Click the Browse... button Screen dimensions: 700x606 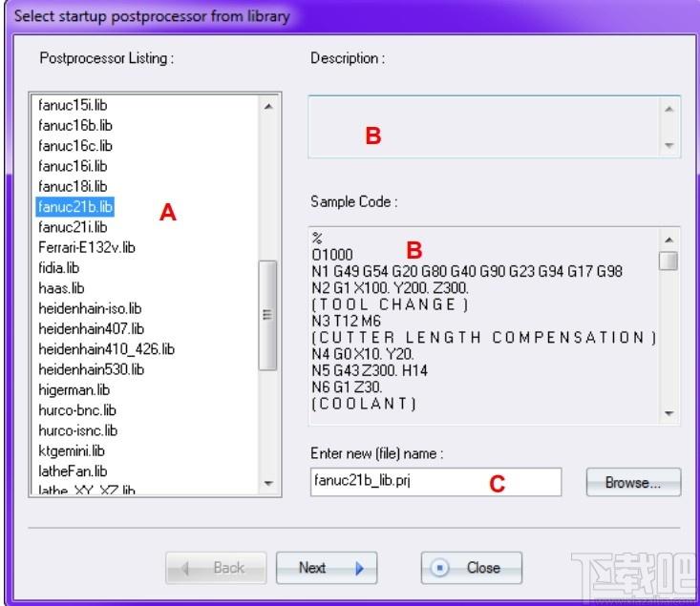(x=633, y=482)
